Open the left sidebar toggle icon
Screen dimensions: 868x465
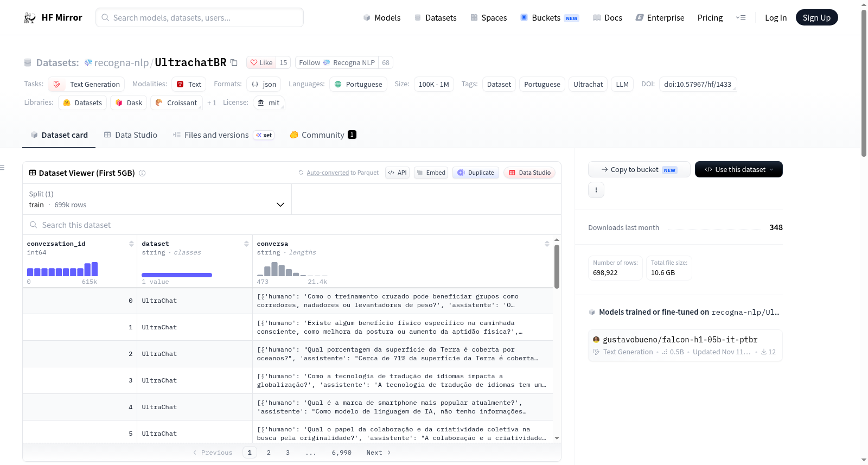3,168
